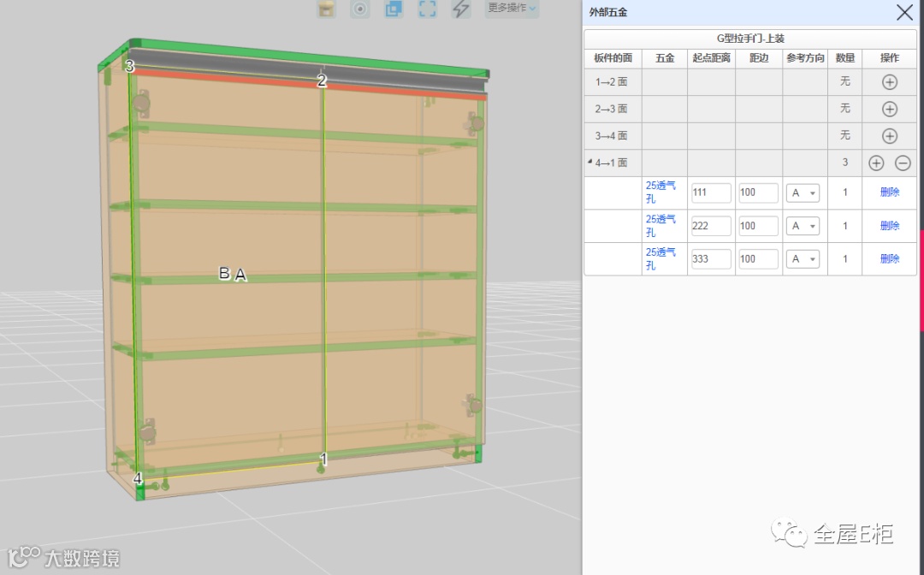Click the fullscreen frame icon in toolbar
Viewport: 924px width, 575px height.
click(427, 9)
